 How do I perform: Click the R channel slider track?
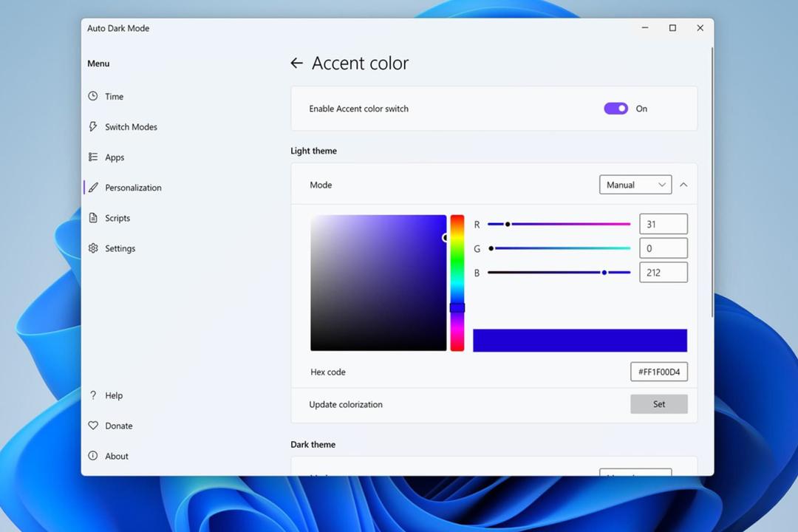point(559,224)
